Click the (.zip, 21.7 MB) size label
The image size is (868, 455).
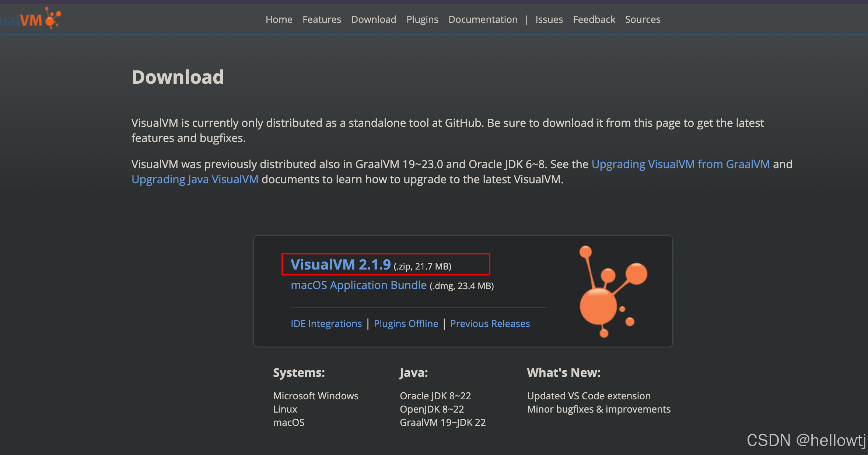(x=423, y=266)
